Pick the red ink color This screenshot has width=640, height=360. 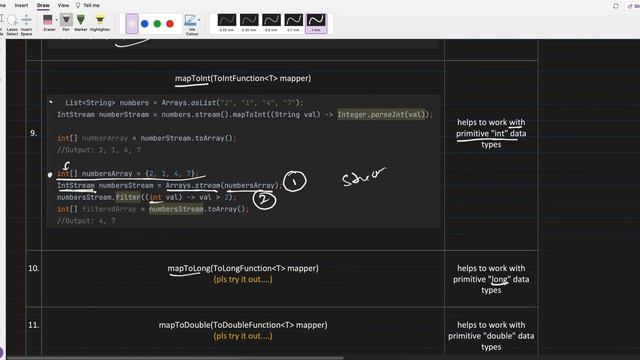[x=170, y=24]
